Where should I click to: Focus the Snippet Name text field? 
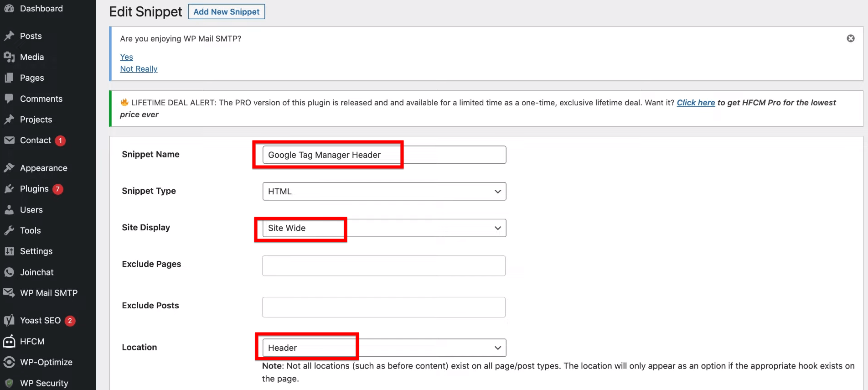384,155
